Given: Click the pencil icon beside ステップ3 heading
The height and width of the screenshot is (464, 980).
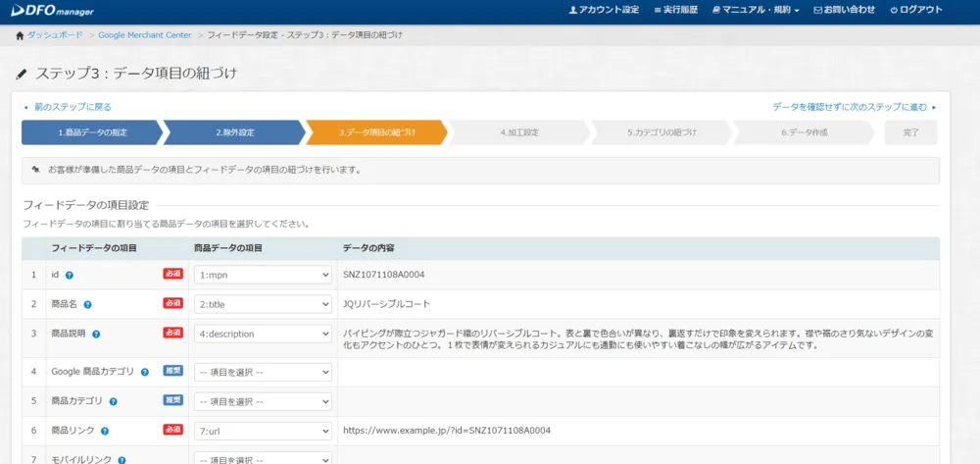Looking at the screenshot, I should coord(22,74).
